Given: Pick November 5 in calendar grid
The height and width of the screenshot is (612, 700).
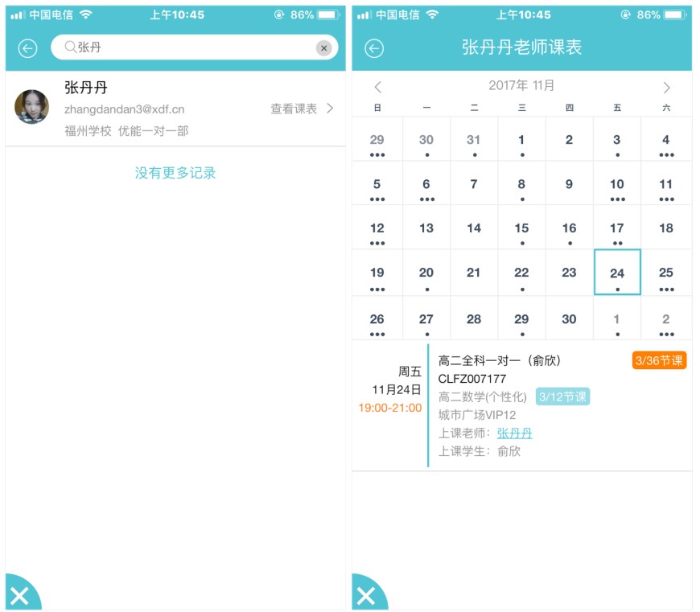Looking at the screenshot, I should [377, 184].
